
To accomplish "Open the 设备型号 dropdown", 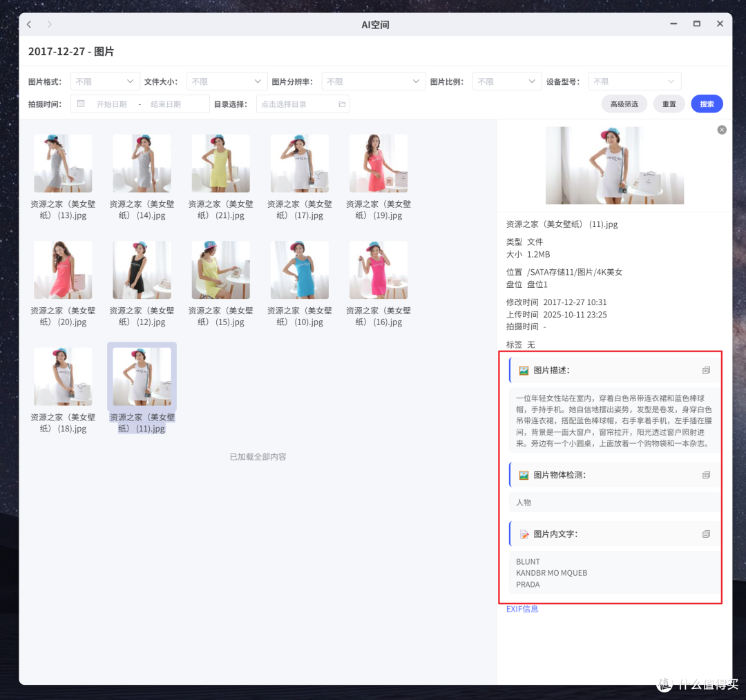I will tap(635, 81).
